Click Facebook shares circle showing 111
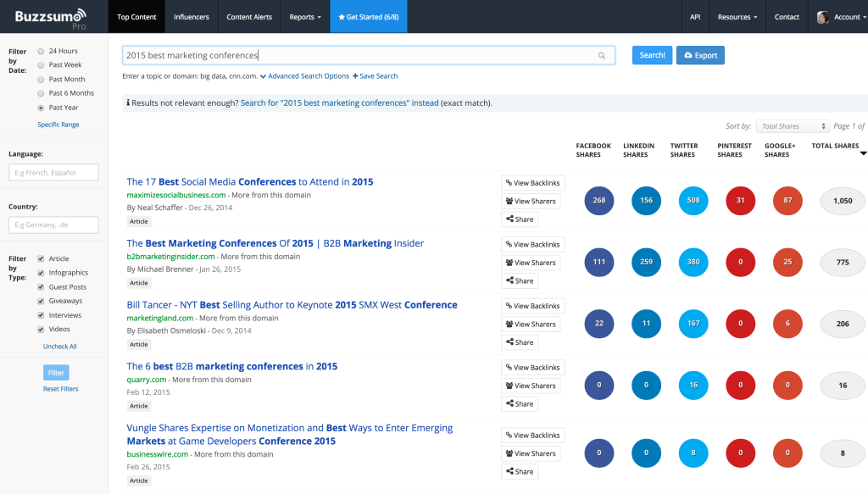 click(599, 262)
